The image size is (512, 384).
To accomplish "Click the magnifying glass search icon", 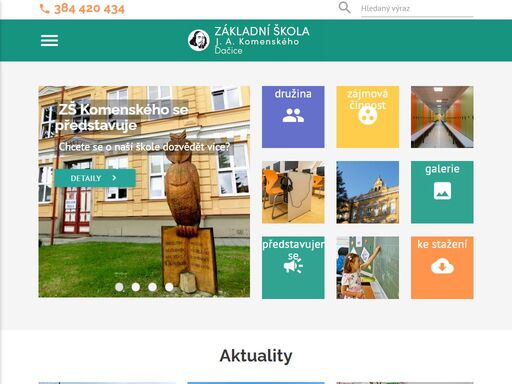I will point(344,8).
